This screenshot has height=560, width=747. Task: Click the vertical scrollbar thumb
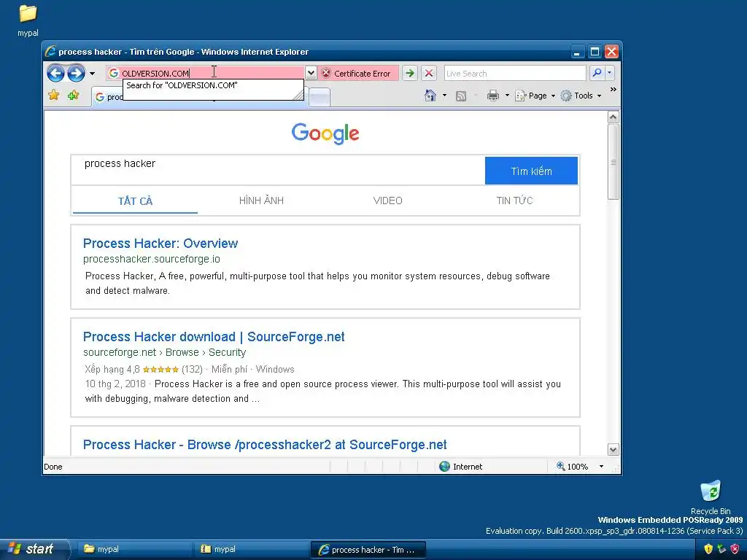coord(613,162)
